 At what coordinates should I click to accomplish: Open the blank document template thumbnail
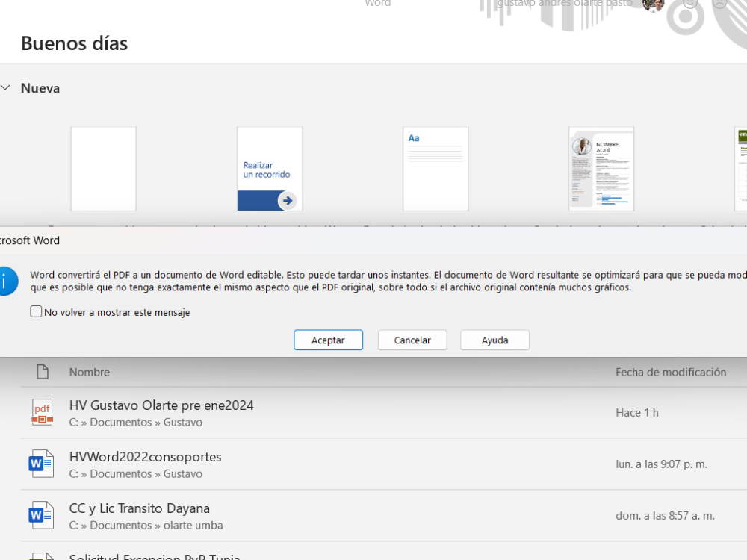pyautogui.click(x=103, y=169)
